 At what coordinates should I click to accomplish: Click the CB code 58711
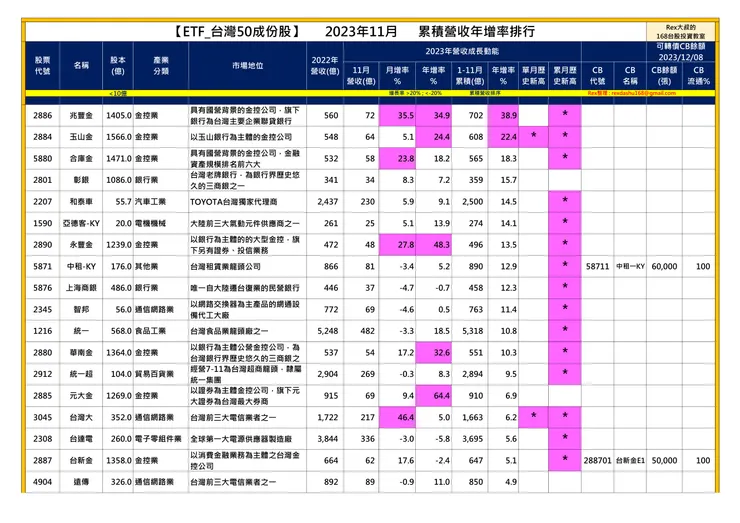pos(597,266)
